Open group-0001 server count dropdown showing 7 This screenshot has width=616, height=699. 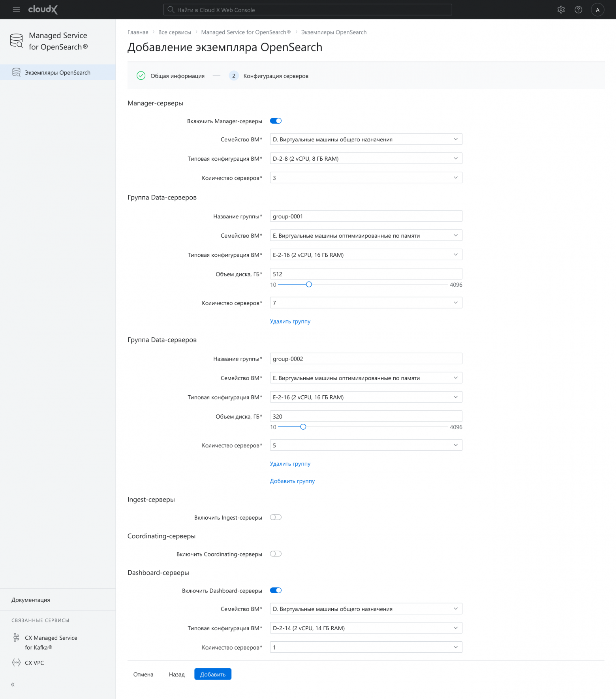point(366,303)
